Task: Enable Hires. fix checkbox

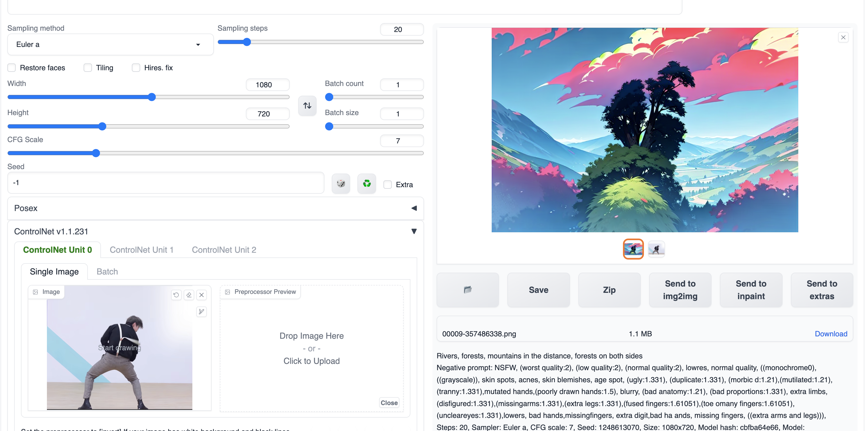Action: (136, 68)
